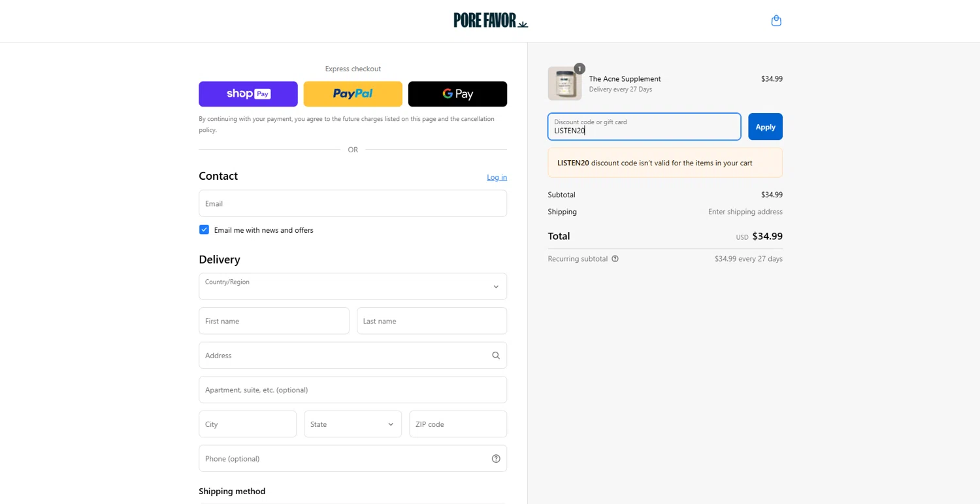Click the Recurring subtotal label
This screenshot has height=504, width=980.
click(578, 259)
